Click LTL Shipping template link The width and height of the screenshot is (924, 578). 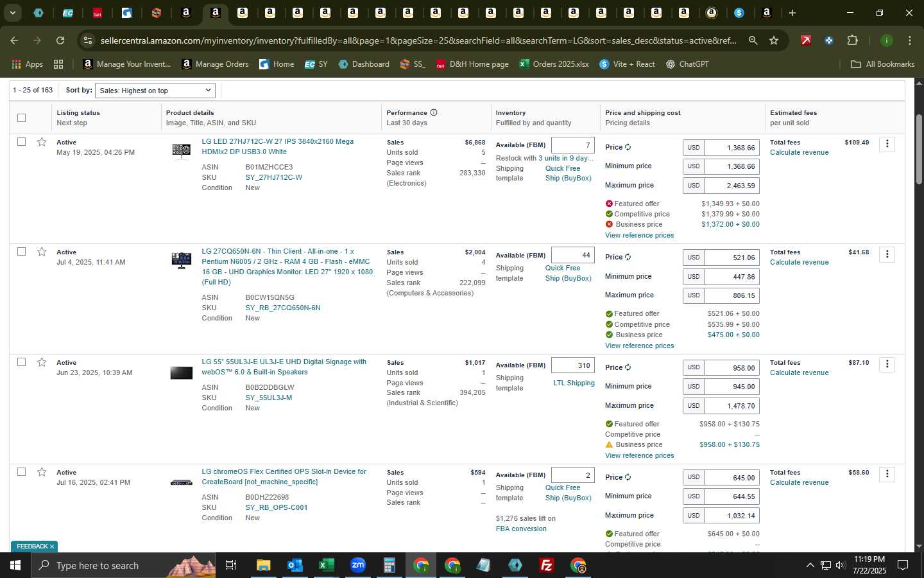[x=574, y=383]
